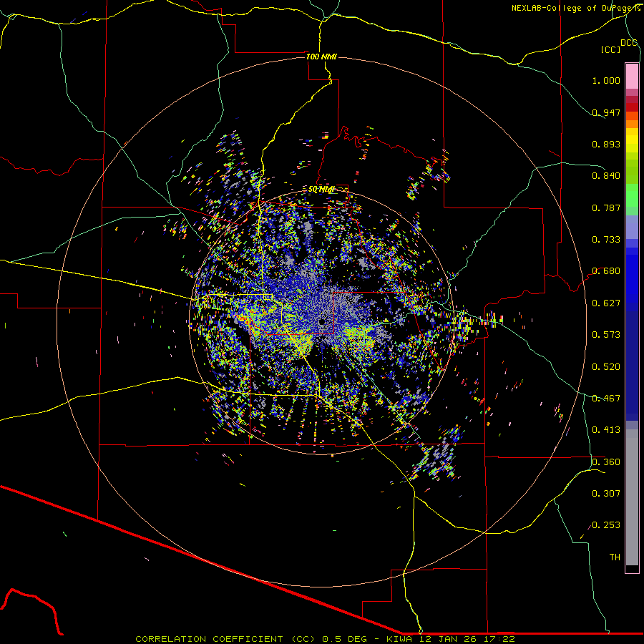Click the 0.467 color scale value

[606, 399]
